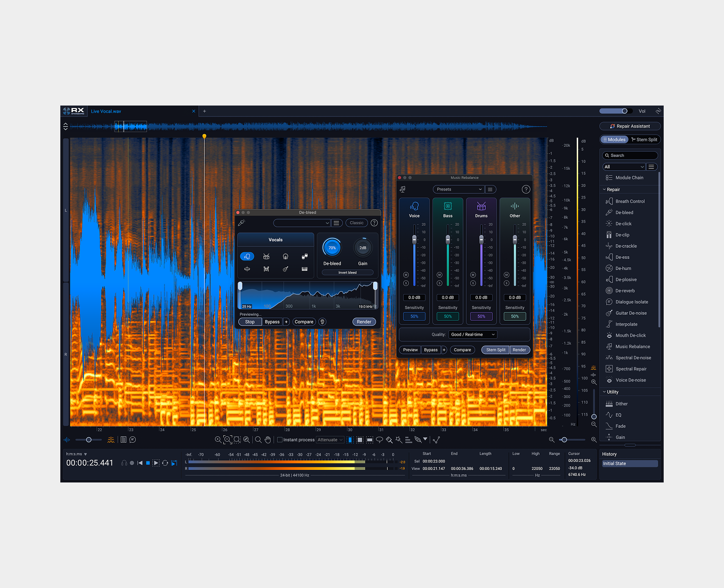Viewport: 724px width, 588px height.
Task: Solo the Voice channel in Music Rebalance
Action: click(406, 283)
